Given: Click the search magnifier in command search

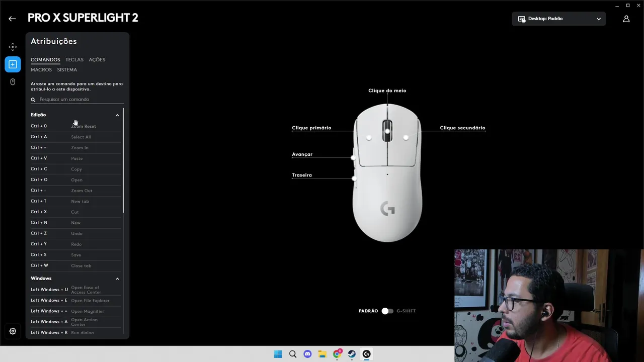Looking at the screenshot, I should pyautogui.click(x=33, y=100).
